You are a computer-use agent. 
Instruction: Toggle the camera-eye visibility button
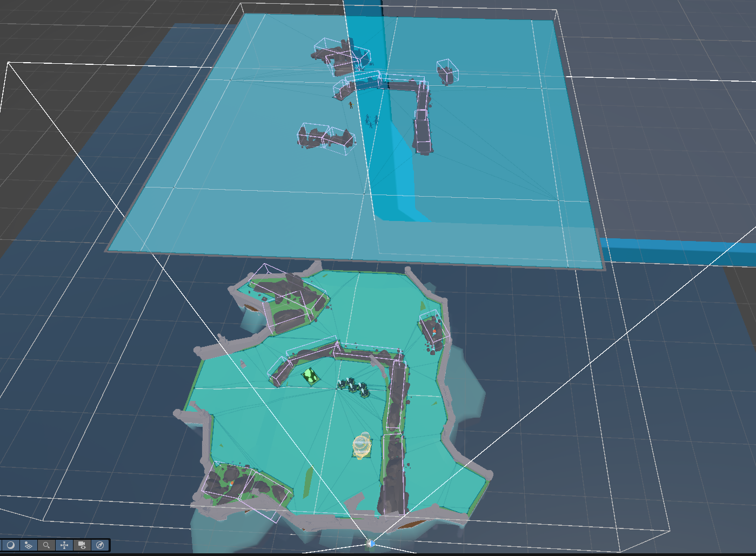[82, 546]
